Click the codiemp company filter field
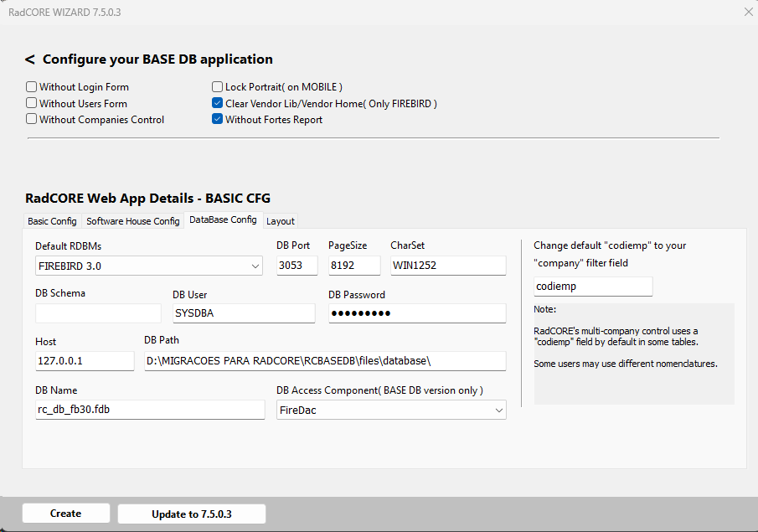Image resolution: width=758 pixels, height=532 pixels. point(593,287)
